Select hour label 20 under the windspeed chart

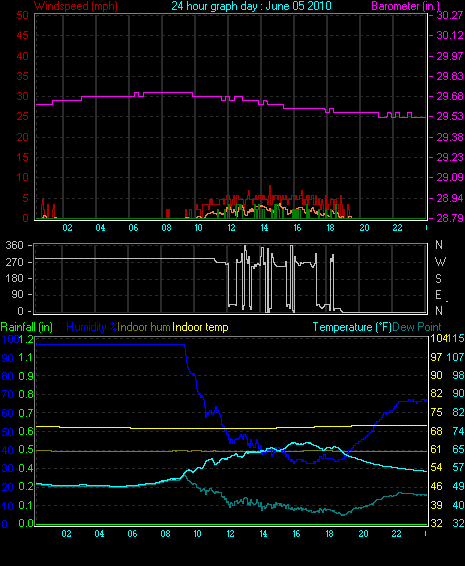364,228
